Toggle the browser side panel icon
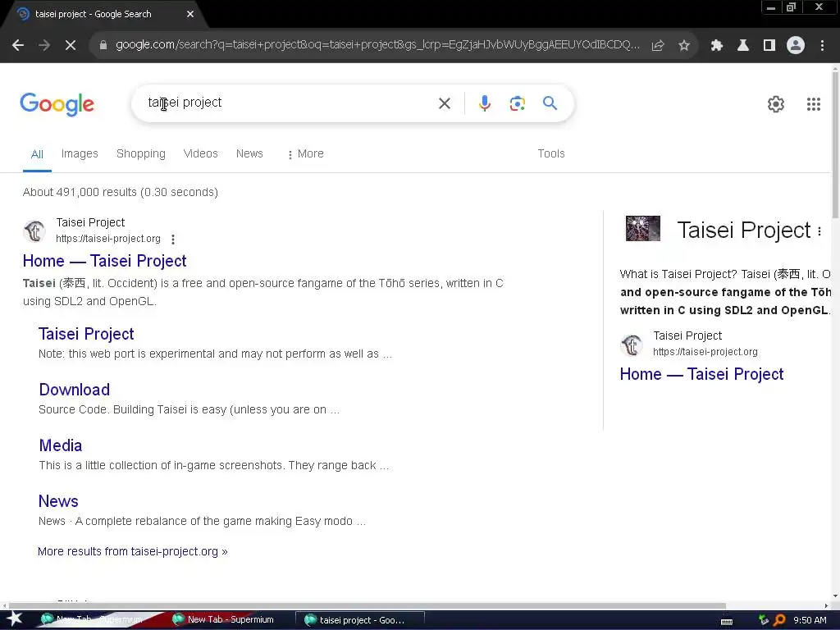 click(769, 46)
